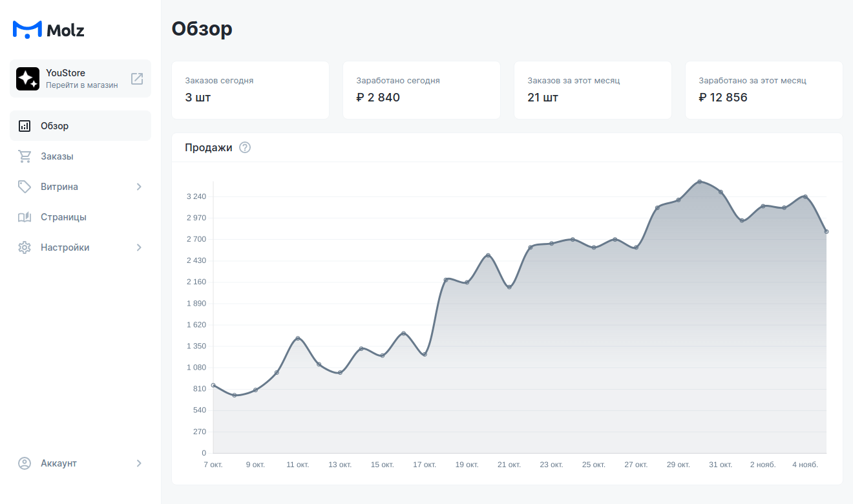Open the Витрина menu item
Image resolution: width=853 pixels, height=504 pixels.
80,187
